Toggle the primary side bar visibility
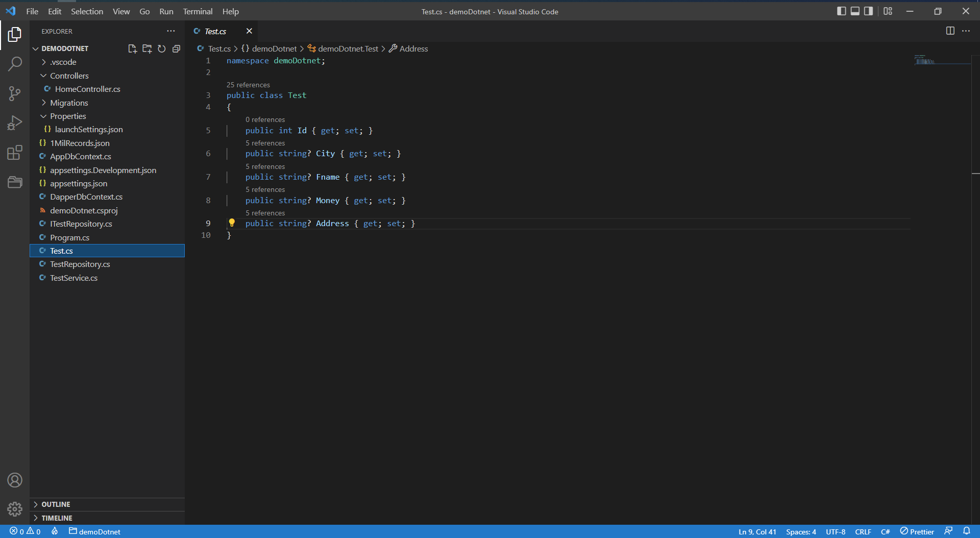 [x=842, y=11]
